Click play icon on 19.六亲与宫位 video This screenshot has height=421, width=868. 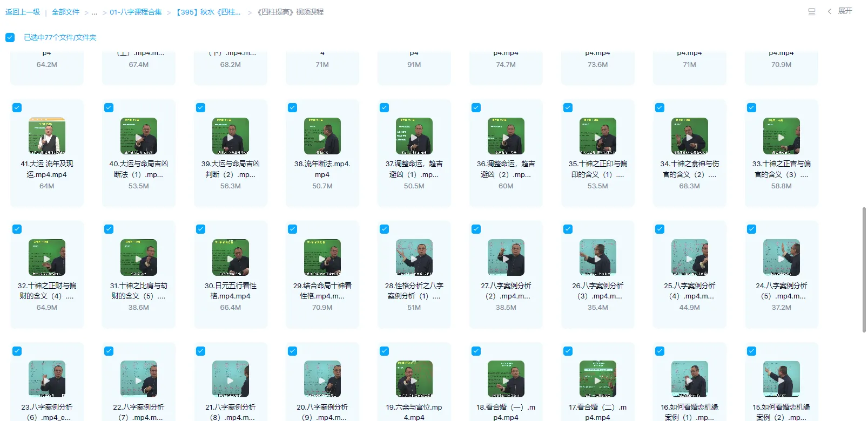(414, 380)
